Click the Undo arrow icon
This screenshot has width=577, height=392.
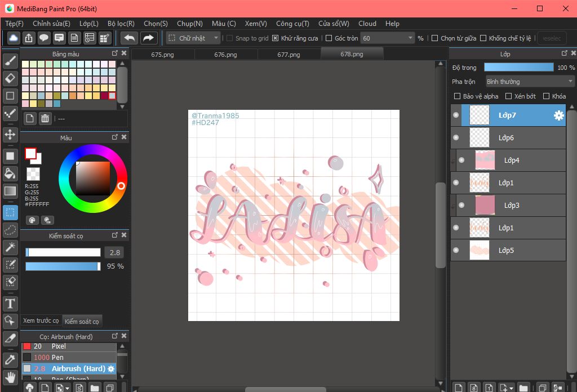[x=129, y=38]
